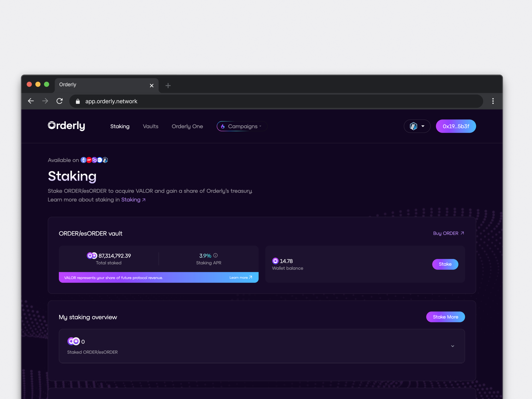Follow the Buy ORDER link
This screenshot has width=532, height=399.
448,233
